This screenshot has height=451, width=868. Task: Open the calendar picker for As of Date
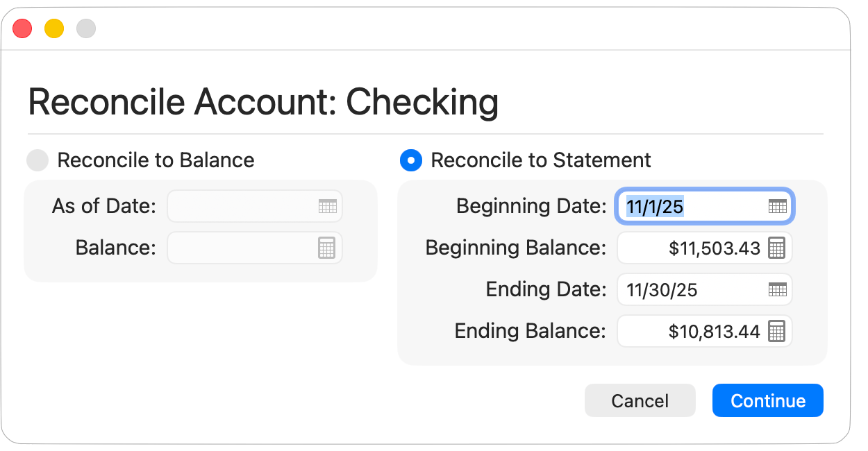329,206
